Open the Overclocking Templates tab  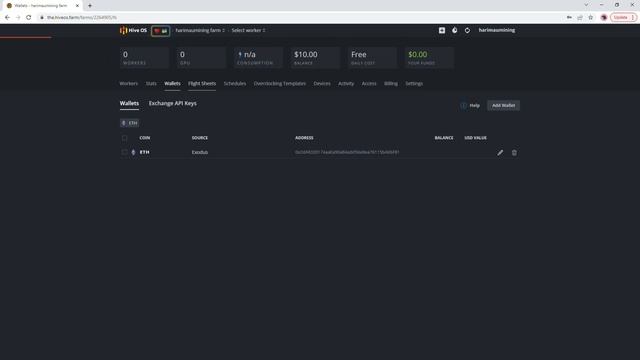(280, 84)
